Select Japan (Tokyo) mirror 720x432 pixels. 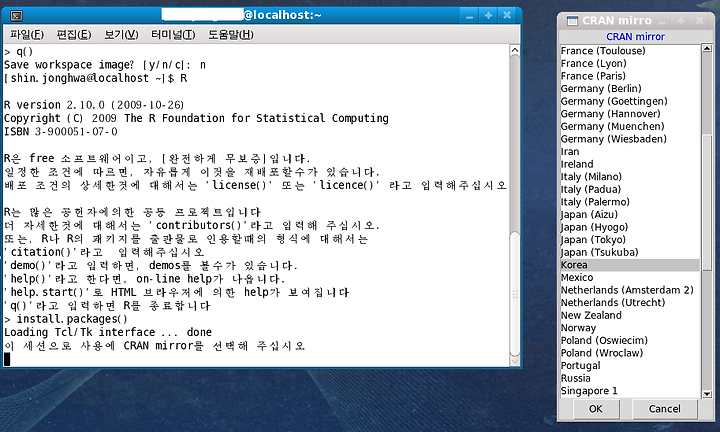[630, 240]
